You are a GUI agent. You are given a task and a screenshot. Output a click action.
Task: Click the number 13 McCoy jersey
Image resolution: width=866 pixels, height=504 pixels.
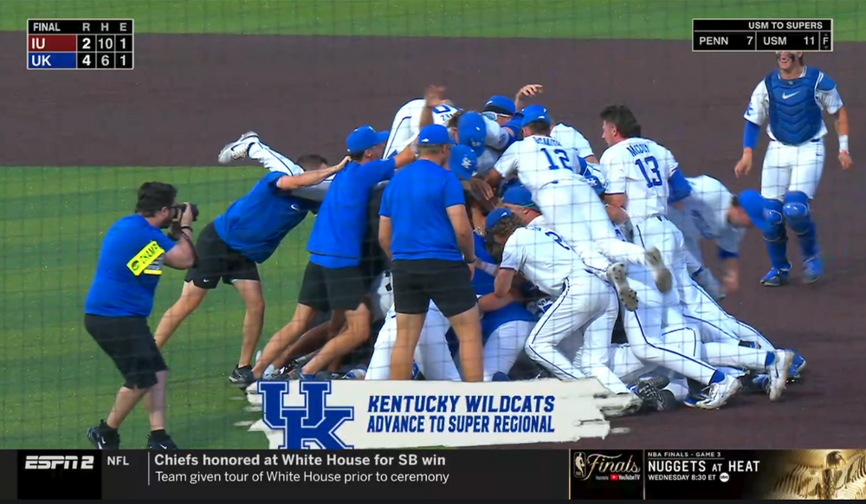639,170
